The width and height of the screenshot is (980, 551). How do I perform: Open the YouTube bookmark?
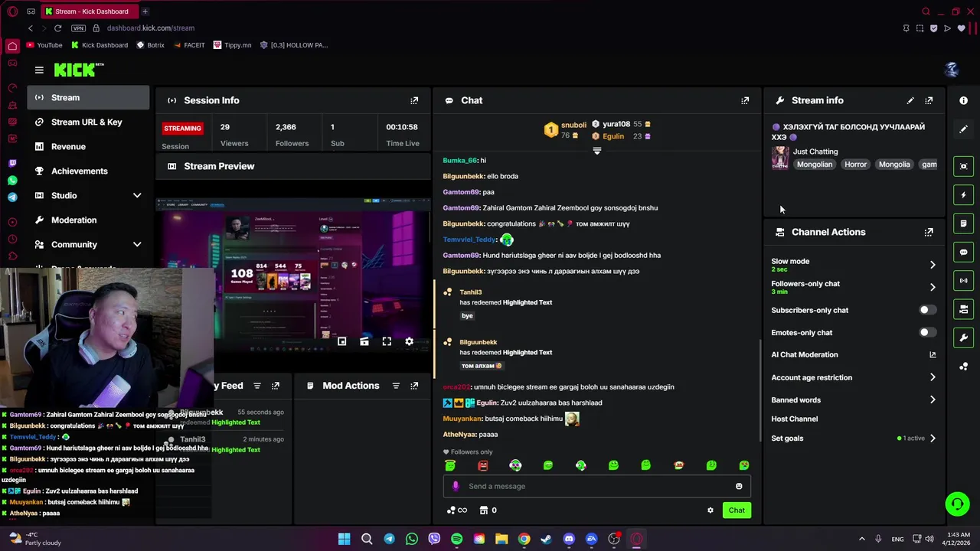click(x=44, y=45)
